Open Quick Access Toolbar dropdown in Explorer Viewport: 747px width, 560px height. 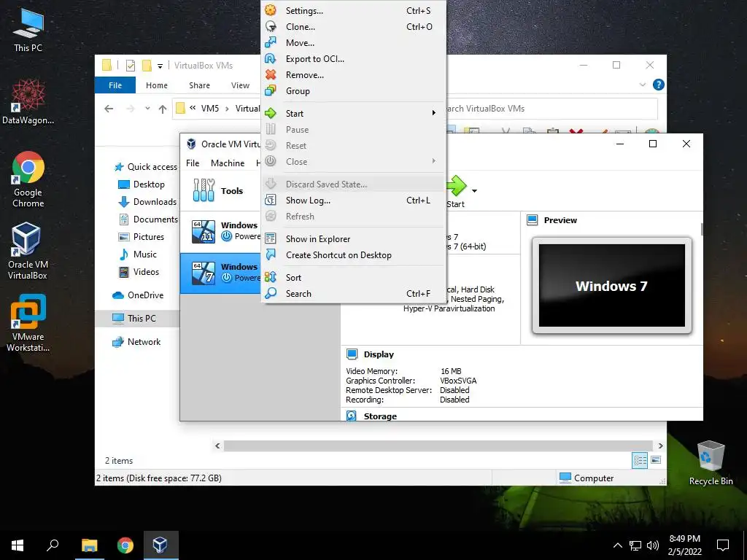pyautogui.click(x=160, y=66)
